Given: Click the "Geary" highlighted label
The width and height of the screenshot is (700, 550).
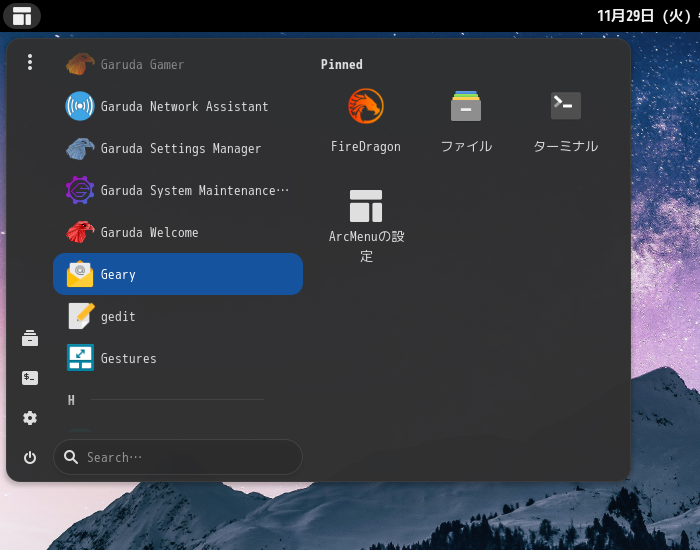Looking at the screenshot, I should [118, 275].
